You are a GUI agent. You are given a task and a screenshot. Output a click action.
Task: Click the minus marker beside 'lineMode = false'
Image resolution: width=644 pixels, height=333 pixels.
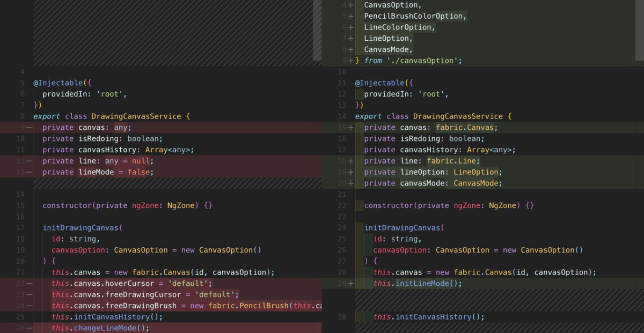pos(29,172)
